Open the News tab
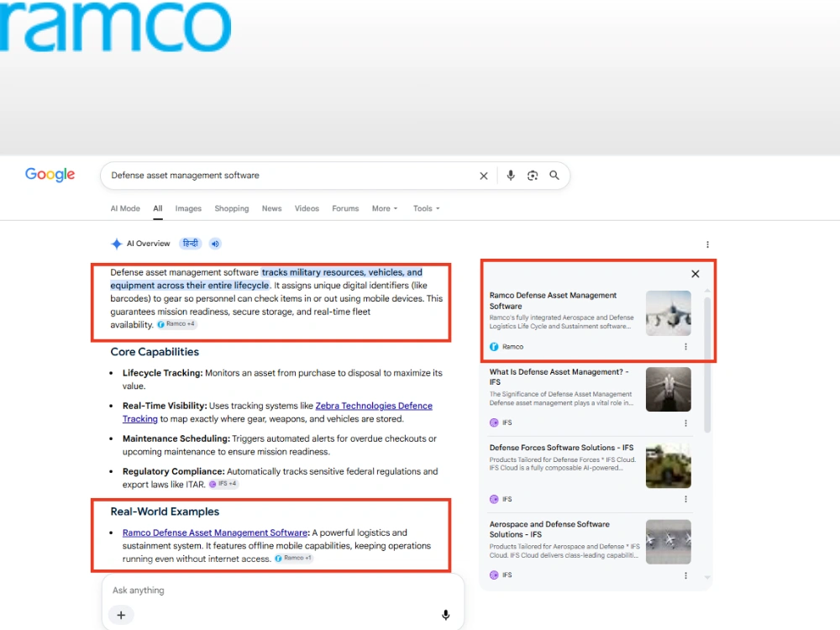The width and height of the screenshot is (840, 630). tap(271, 208)
